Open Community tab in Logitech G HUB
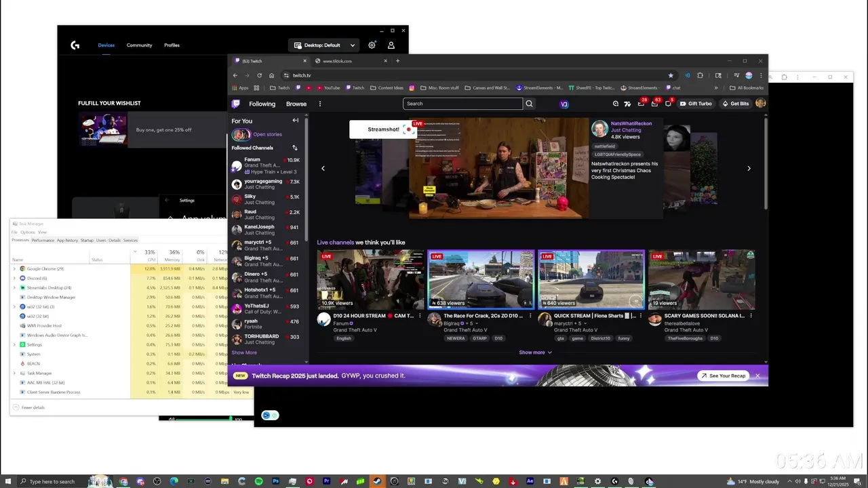The image size is (868, 488). click(139, 45)
